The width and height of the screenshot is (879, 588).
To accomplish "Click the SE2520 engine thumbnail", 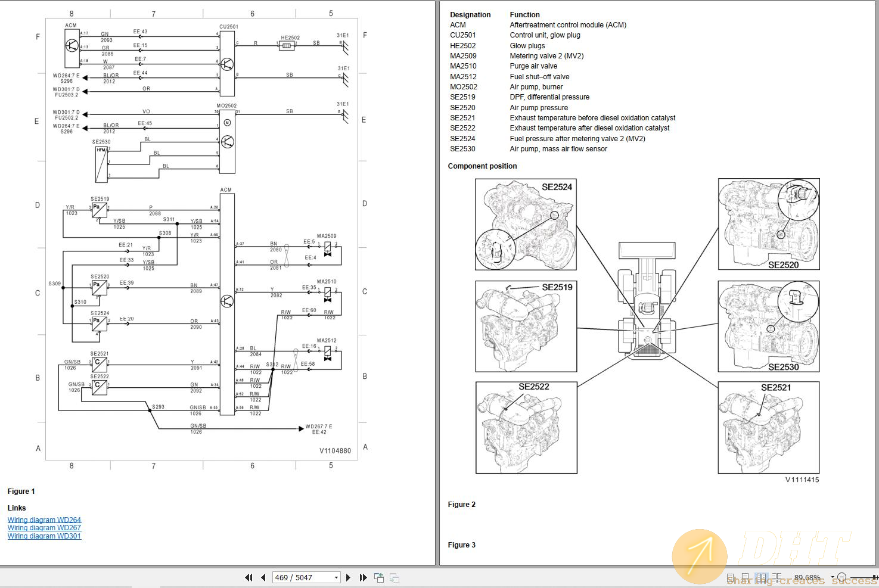I will 769,224.
